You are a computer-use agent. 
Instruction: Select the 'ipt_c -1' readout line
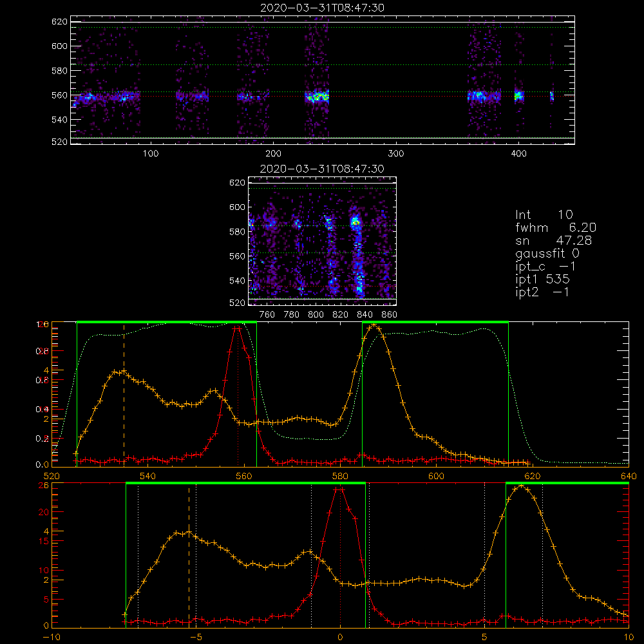pyautogui.click(x=545, y=267)
